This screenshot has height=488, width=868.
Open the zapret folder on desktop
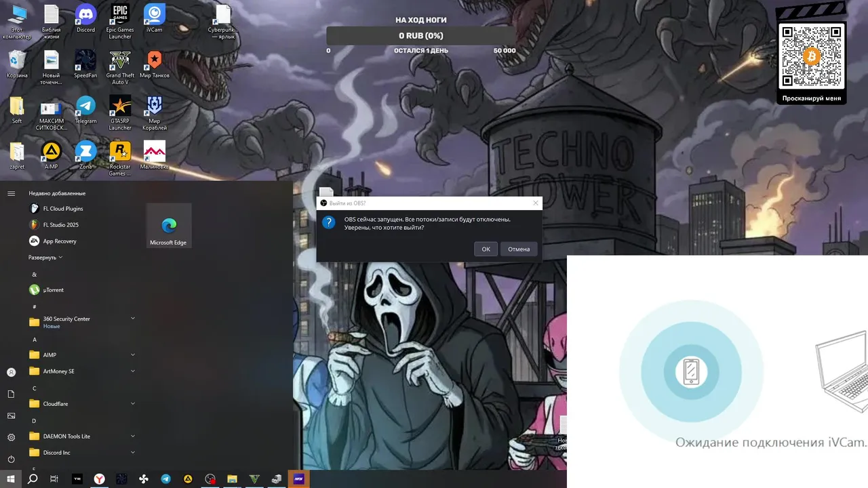point(17,155)
